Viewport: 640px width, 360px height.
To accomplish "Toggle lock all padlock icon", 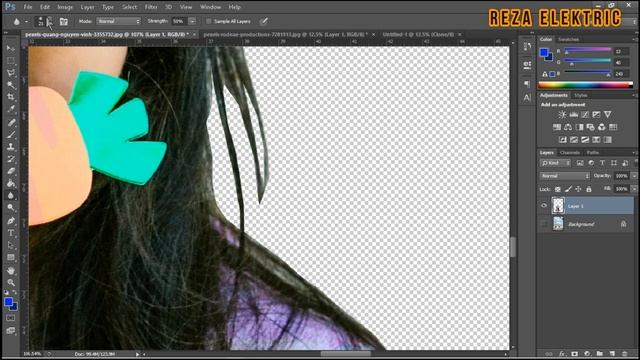I will (589, 189).
